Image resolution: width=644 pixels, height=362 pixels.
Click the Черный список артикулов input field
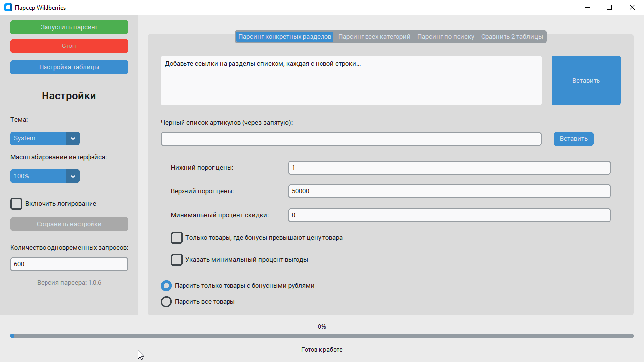(x=351, y=139)
